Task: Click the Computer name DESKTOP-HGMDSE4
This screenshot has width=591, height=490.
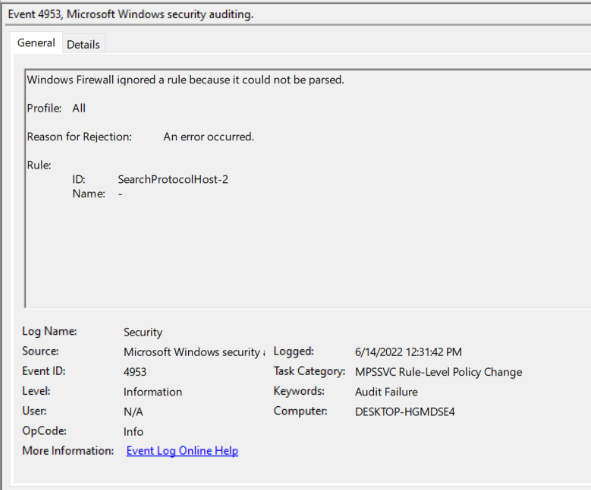Action: [x=405, y=412]
